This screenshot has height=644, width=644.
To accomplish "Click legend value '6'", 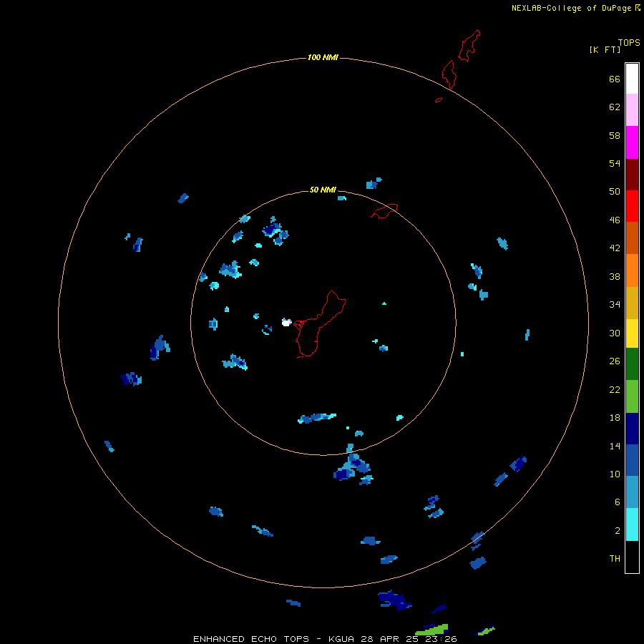I will [x=618, y=502].
